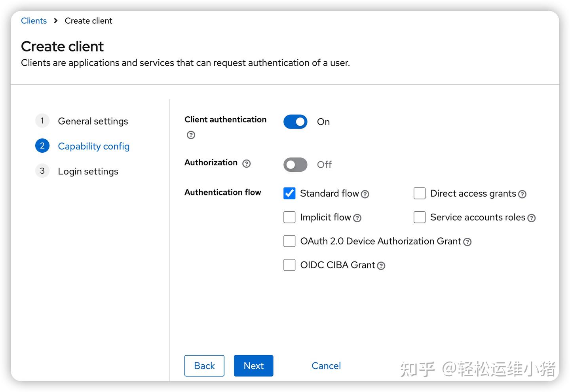Enable Implicit flow
The height and width of the screenshot is (392, 570).
pyautogui.click(x=289, y=217)
